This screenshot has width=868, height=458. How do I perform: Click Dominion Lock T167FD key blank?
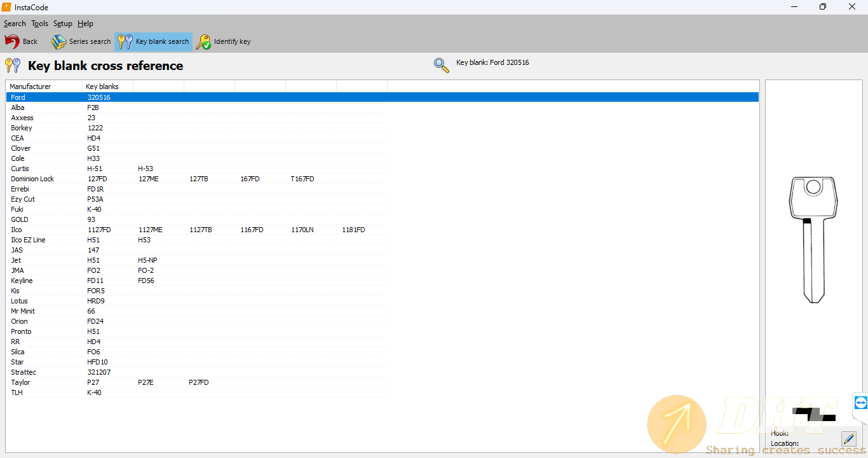point(302,179)
